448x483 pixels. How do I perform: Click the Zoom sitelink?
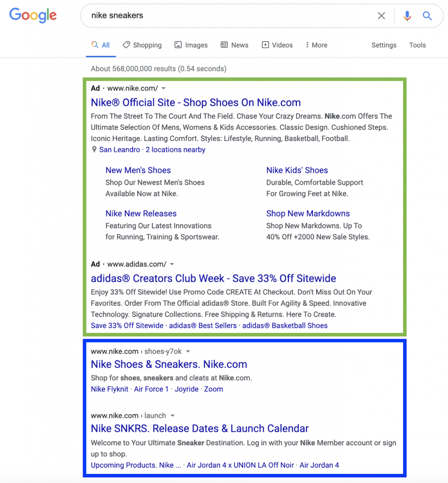pyautogui.click(x=213, y=389)
